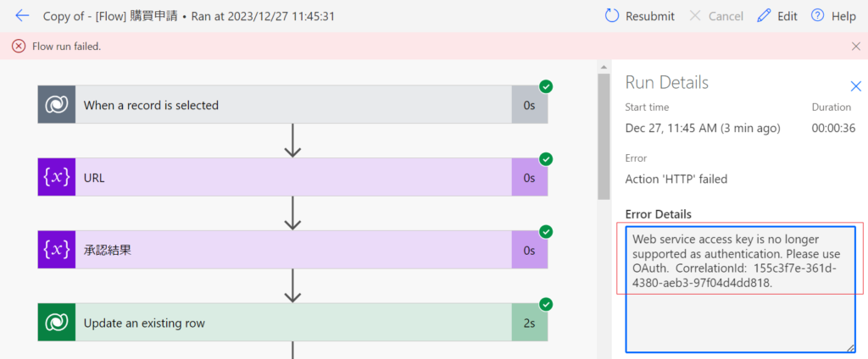Click the green success checkmark on URL step
This screenshot has height=359, width=868.
tap(546, 159)
